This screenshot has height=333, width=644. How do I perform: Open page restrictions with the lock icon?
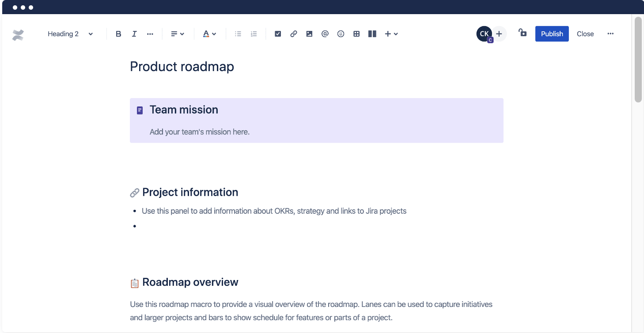tap(523, 34)
